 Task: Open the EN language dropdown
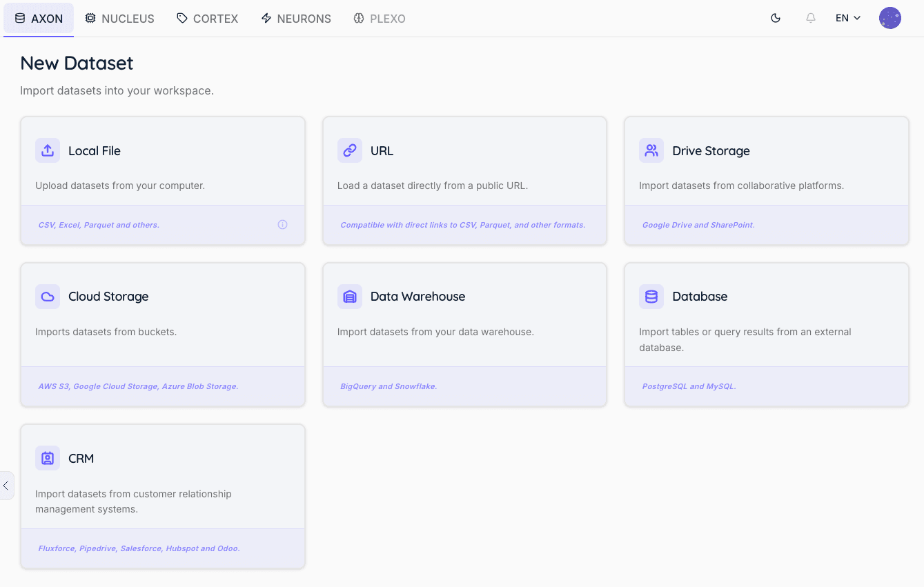tap(848, 18)
